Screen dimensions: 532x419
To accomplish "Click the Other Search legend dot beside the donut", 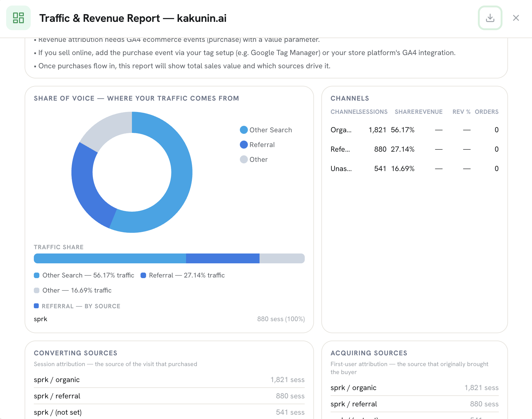I will (x=244, y=130).
